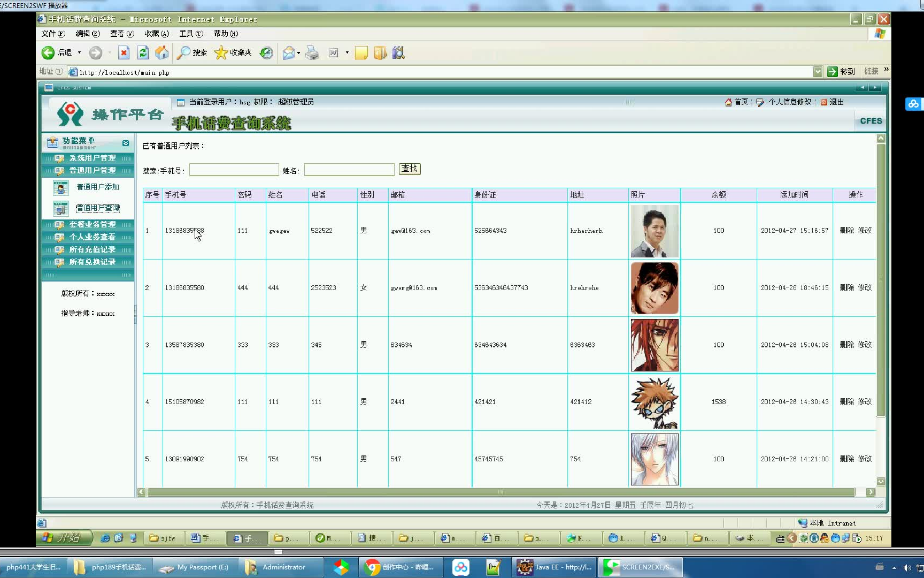Click the vertical scrollbar down arrow

coord(881,482)
